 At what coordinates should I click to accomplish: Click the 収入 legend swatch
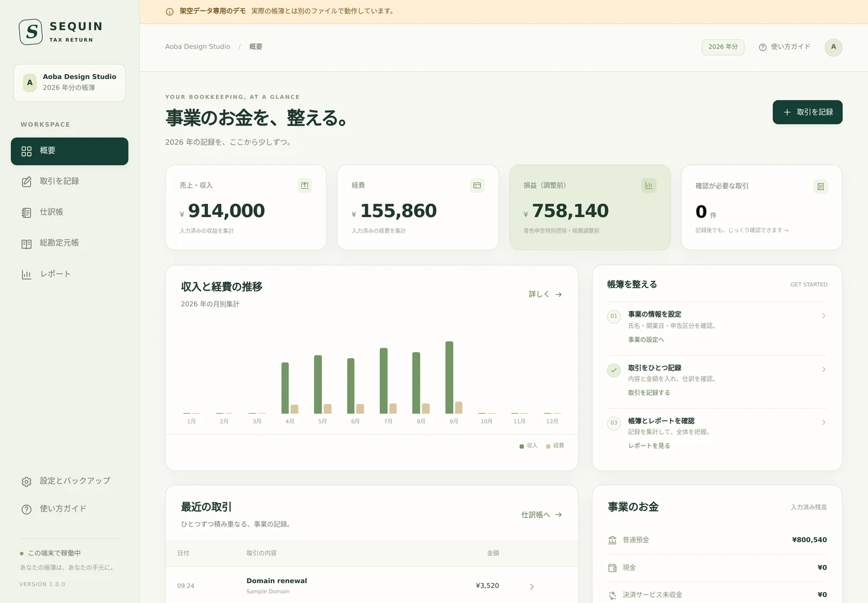pos(521,446)
